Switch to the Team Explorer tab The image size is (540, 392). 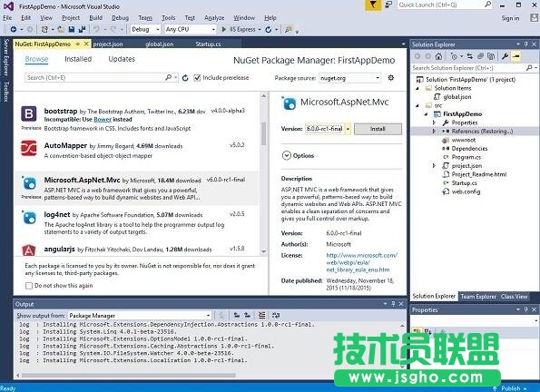(x=478, y=296)
